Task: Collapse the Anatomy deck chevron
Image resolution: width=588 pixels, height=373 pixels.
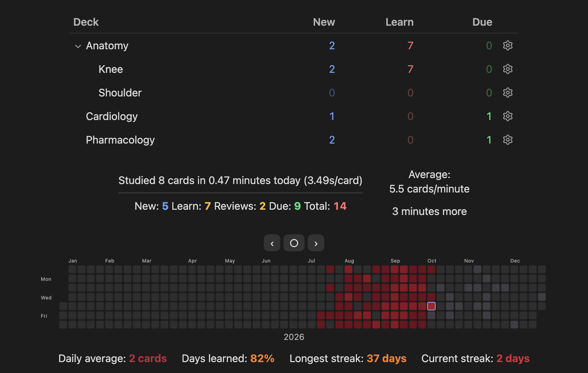Action: (x=78, y=46)
